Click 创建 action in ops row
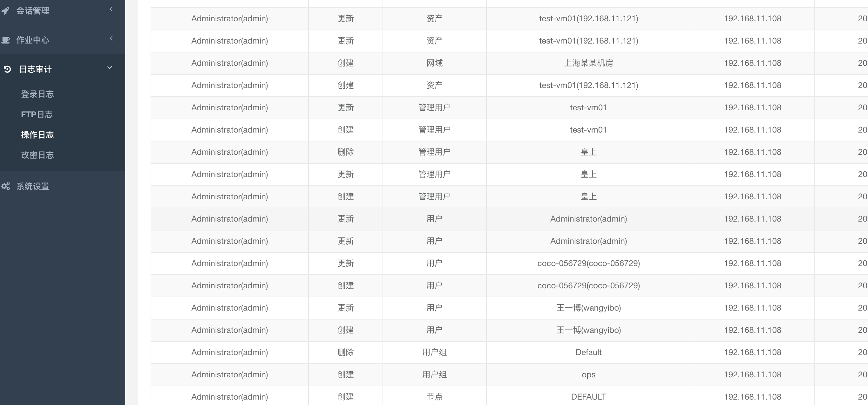 (x=346, y=375)
